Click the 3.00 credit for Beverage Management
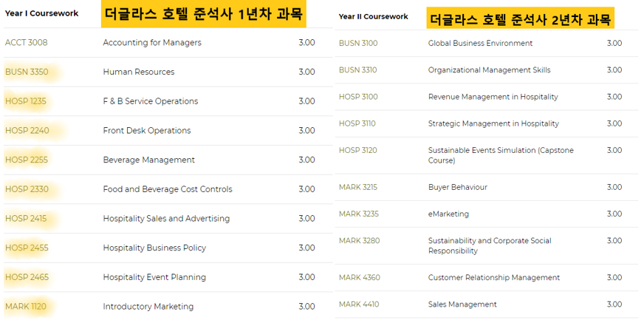Viewport: 644px width, 320px height. (x=306, y=160)
